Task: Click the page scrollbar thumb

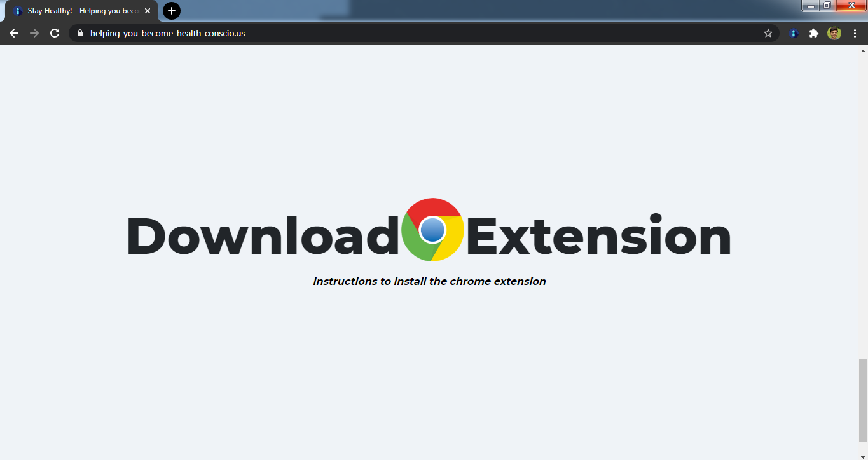Action: click(x=863, y=400)
